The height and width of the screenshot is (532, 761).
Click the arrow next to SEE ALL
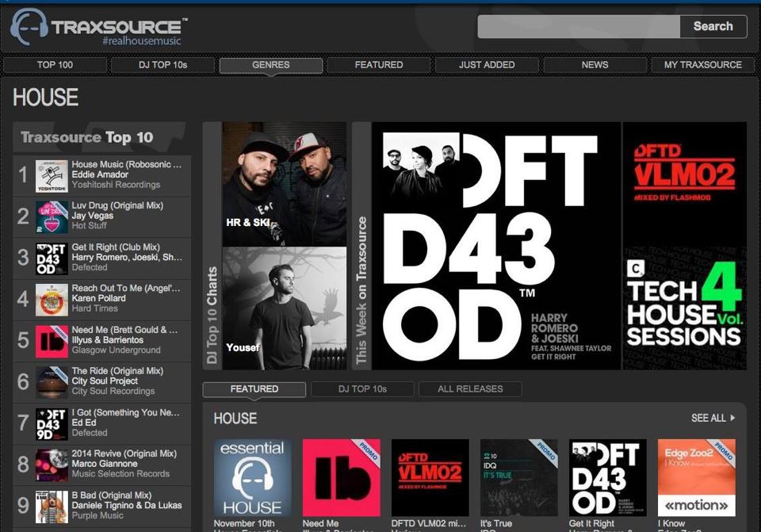tap(732, 418)
